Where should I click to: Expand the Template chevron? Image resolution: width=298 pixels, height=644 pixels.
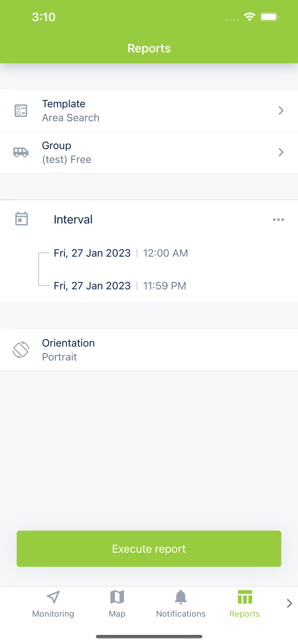281,111
